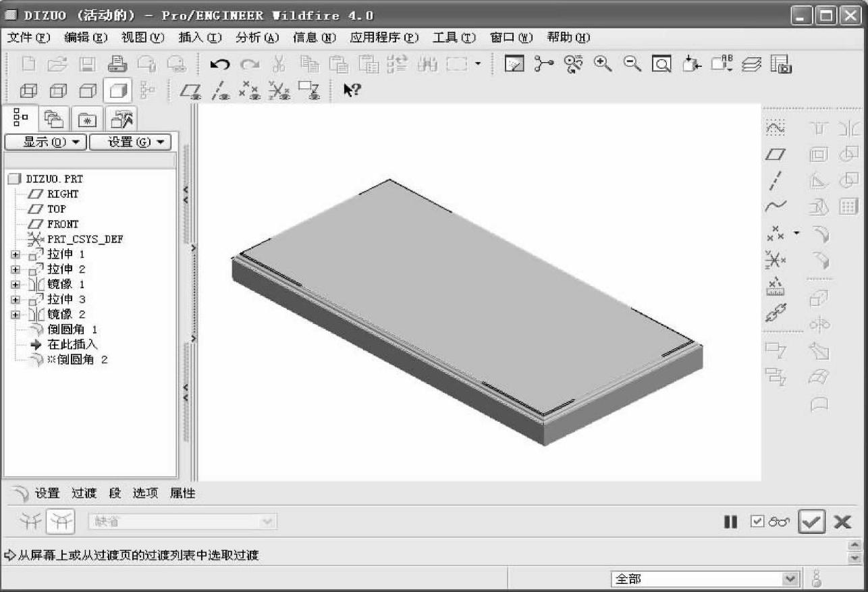Toggle datum plane display icon
The image size is (868, 592).
(x=190, y=90)
